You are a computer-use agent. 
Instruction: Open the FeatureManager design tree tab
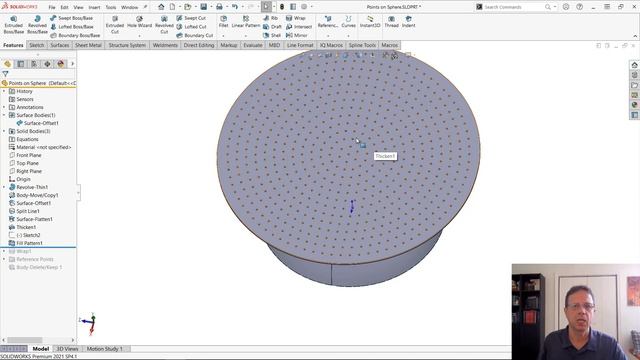[7, 64]
